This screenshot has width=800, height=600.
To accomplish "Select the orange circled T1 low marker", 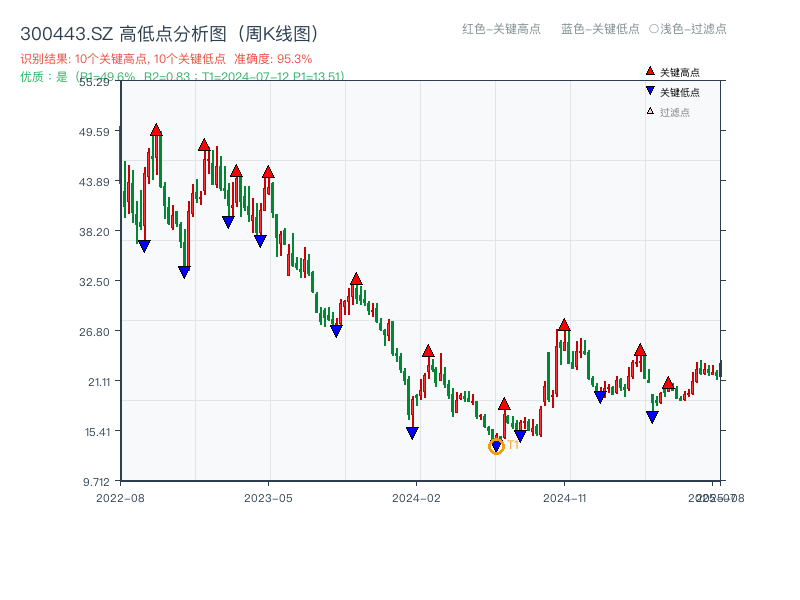I will [496, 446].
